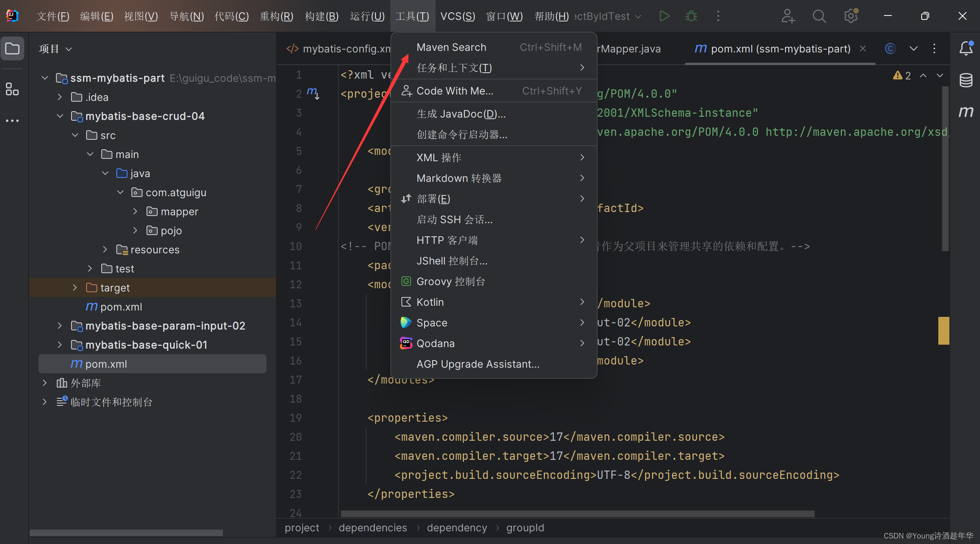
Task: Close the pom.xml (ssm-mybatis-part) tab
Action: (862, 48)
